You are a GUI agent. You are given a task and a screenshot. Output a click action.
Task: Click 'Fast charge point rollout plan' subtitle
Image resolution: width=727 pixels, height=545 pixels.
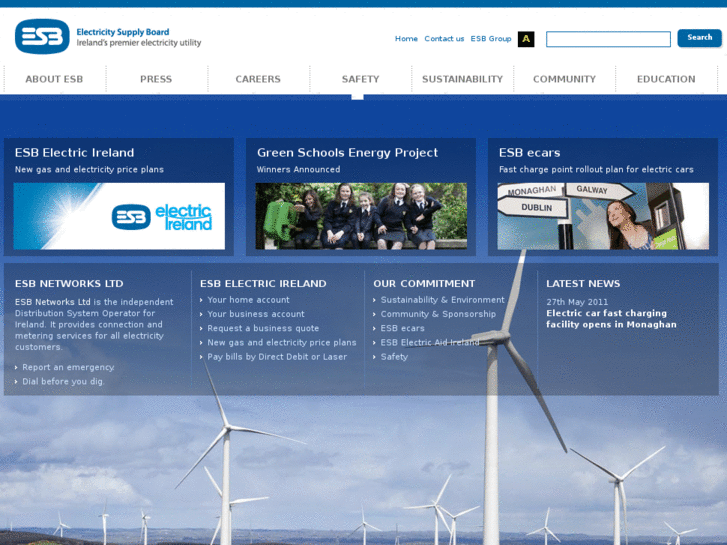pyautogui.click(x=596, y=170)
